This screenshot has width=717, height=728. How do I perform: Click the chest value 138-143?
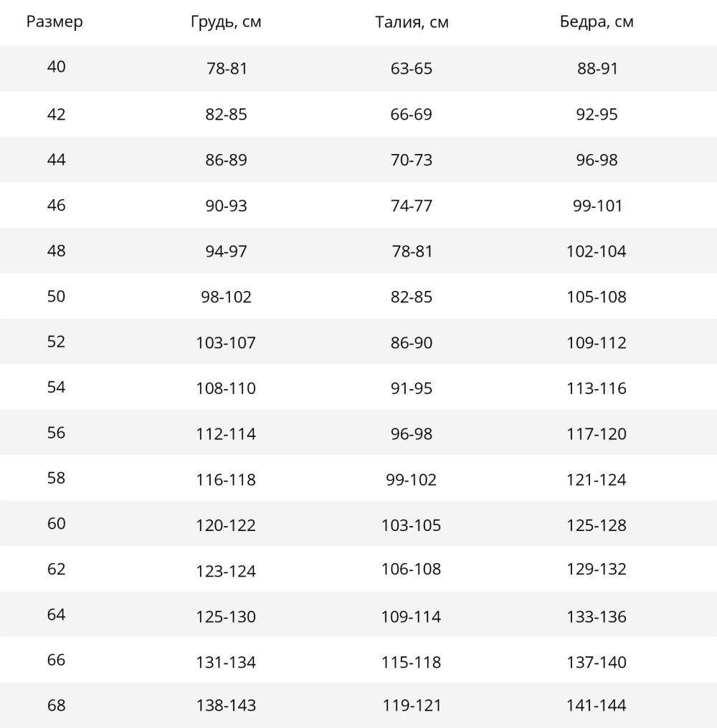click(x=226, y=706)
